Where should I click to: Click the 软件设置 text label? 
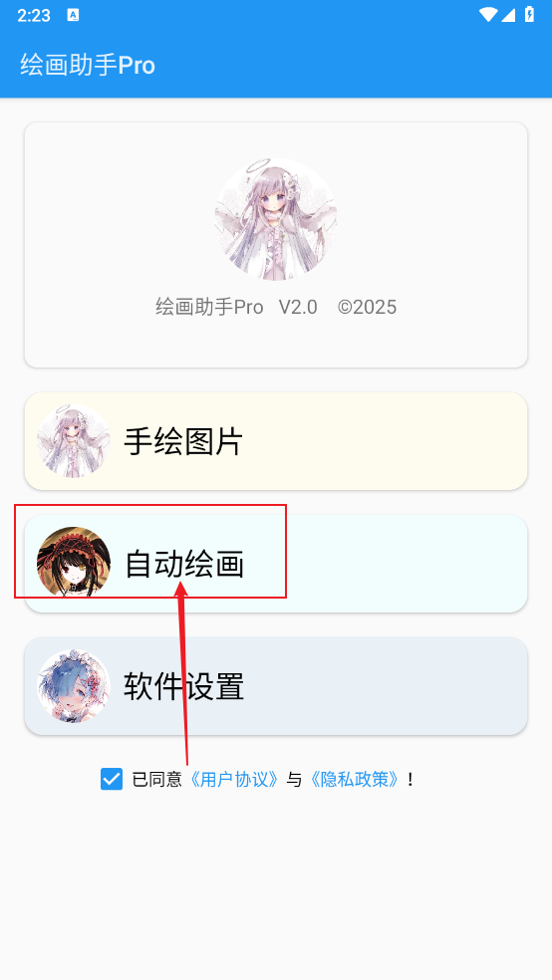[x=183, y=685]
